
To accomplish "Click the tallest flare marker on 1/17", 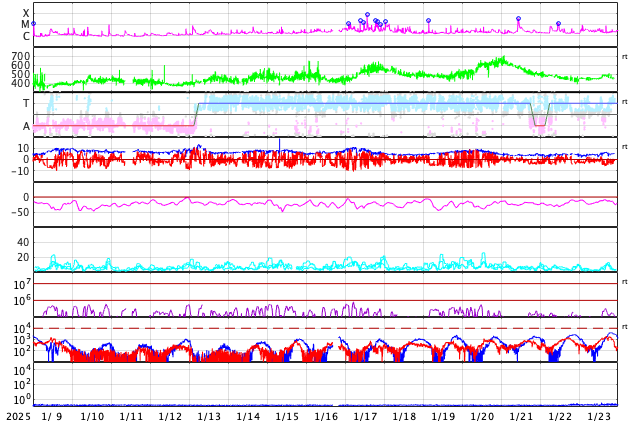I will [x=368, y=15].
